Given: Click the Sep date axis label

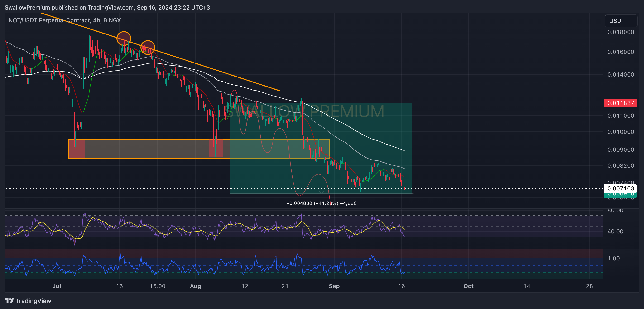Looking at the screenshot, I should tap(334, 286).
